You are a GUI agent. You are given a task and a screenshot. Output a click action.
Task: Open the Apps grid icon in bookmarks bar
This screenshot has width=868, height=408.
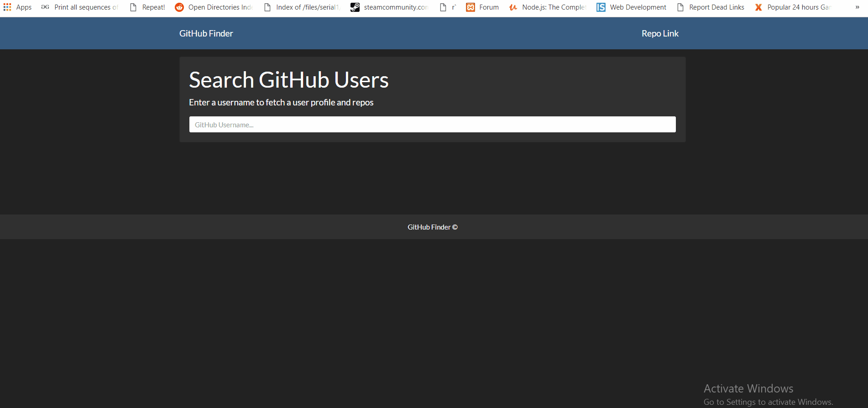tap(7, 7)
